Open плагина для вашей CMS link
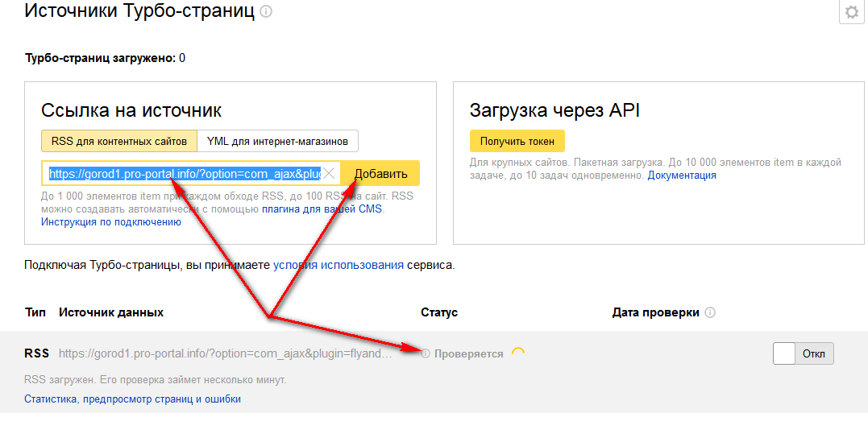 [322, 209]
